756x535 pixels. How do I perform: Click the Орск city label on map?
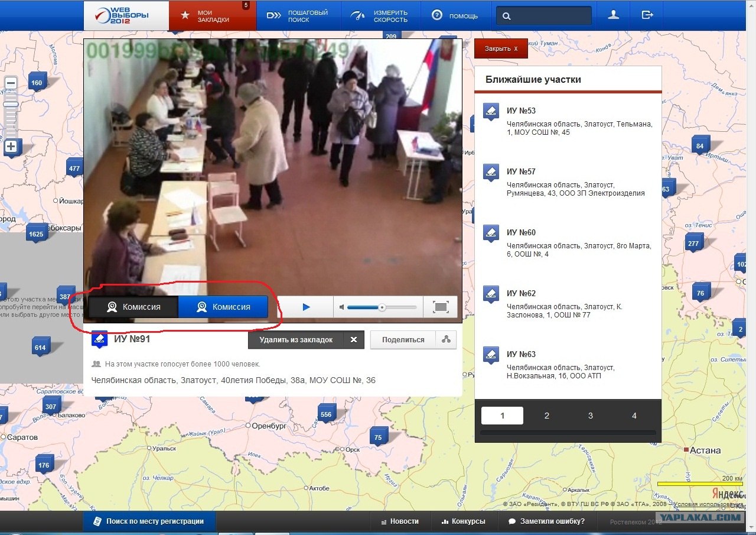point(353,450)
